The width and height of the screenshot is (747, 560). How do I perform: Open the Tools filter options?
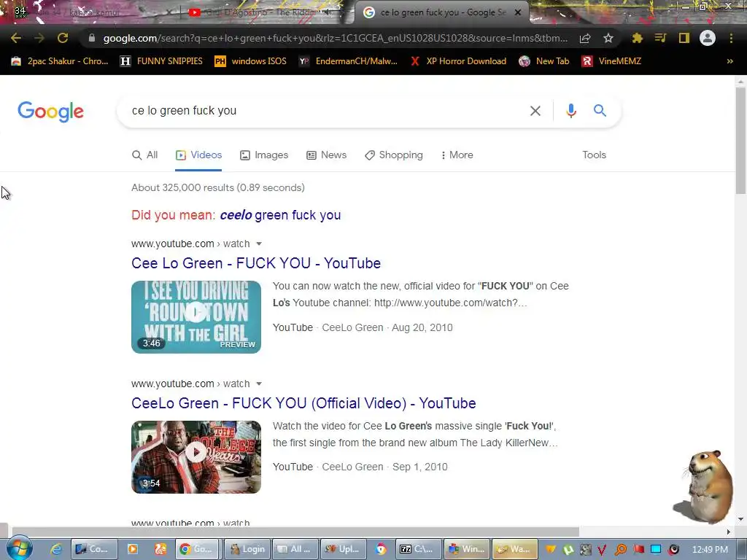pyautogui.click(x=594, y=155)
